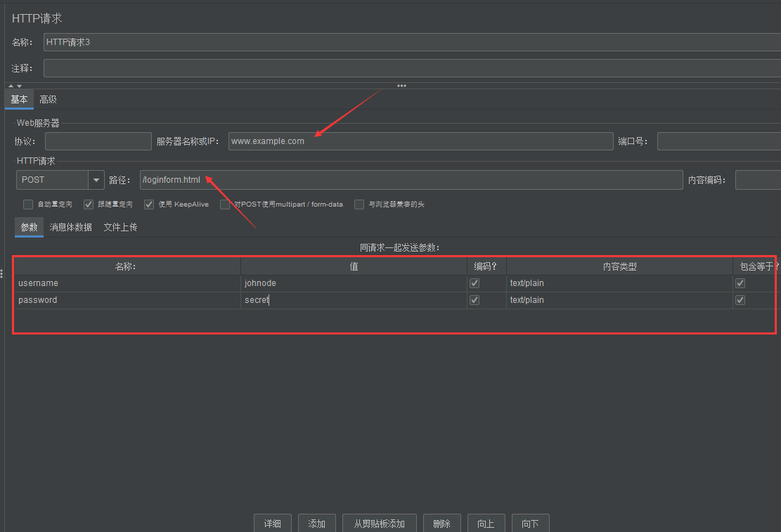Select the username parameter cell
This screenshot has width=781, height=532.
pyautogui.click(x=127, y=283)
